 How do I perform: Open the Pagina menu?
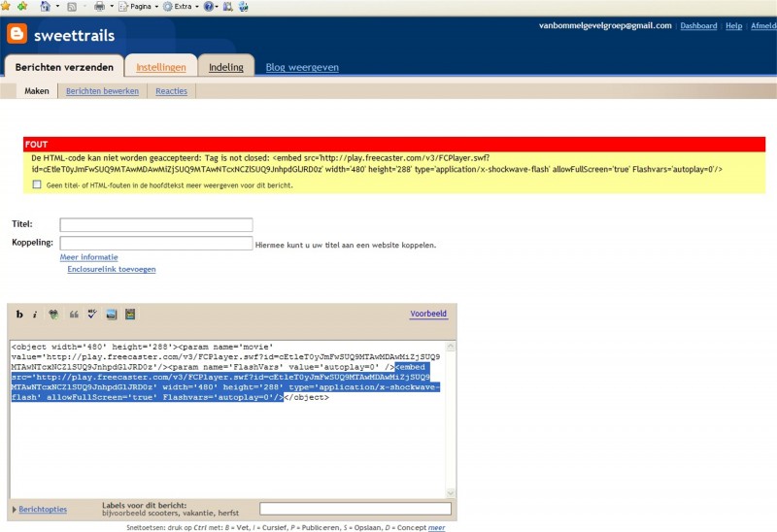pyautogui.click(x=138, y=7)
